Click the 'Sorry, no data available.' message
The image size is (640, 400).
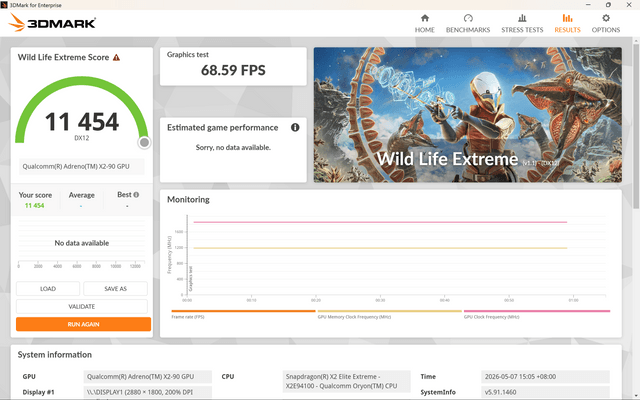pyautogui.click(x=233, y=147)
